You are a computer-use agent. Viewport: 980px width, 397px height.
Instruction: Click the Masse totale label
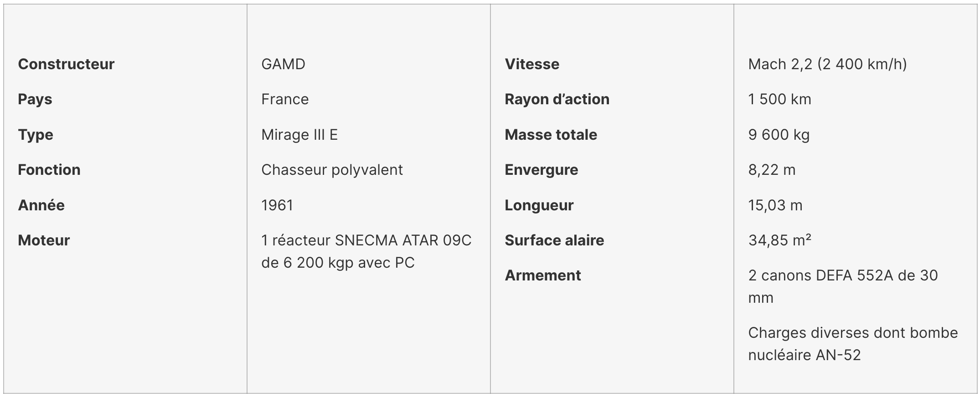pyautogui.click(x=551, y=135)
